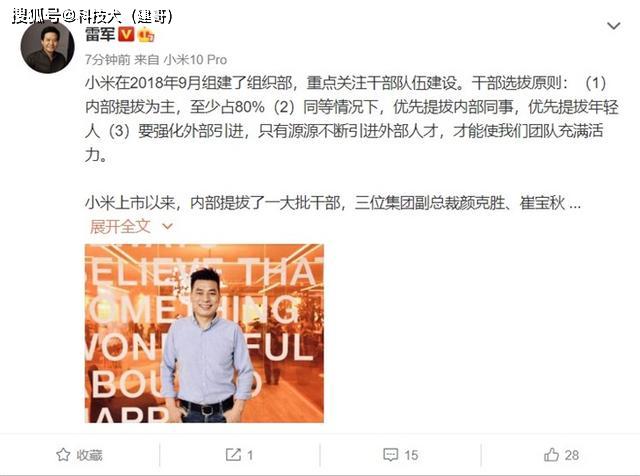Click the 收藏 label
This screenshot has width=640, height=476.
coord(89,455)
